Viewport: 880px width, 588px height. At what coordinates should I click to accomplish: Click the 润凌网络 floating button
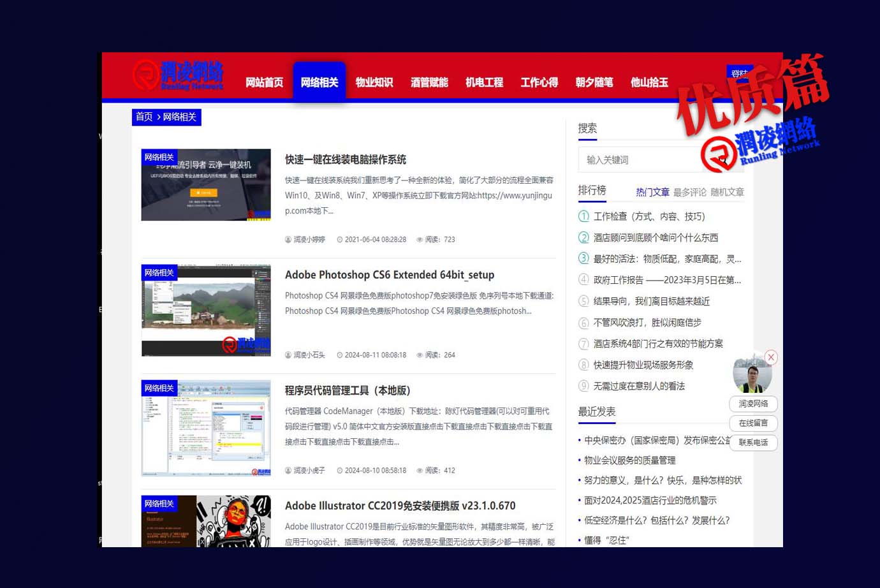(x=753, y=404)
